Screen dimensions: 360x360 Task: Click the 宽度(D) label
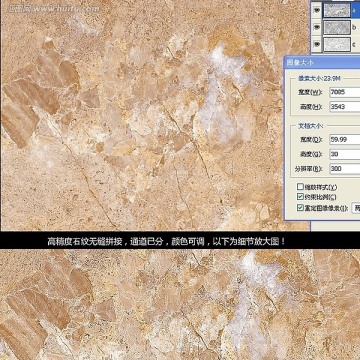click(311, 140)
